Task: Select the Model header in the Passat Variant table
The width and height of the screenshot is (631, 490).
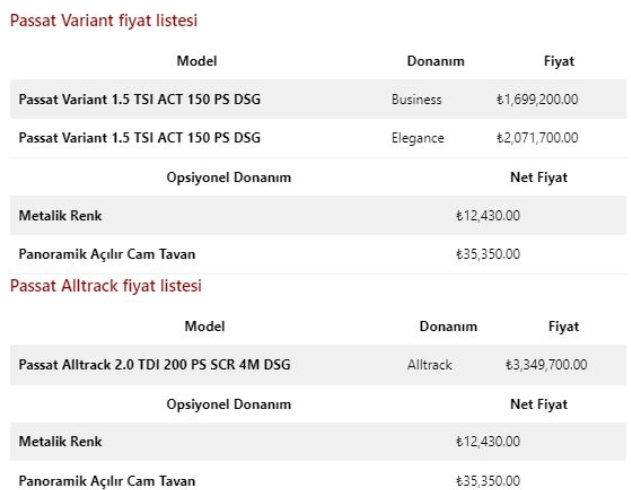Action: coord(197,61)
